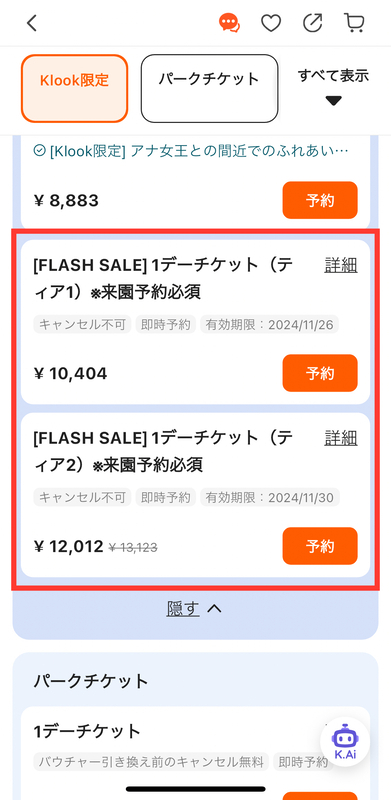The width and height of the screenshot is (391, 800).
Task: Open the アナ女王 Klook限定 package link
Action: (191, 151)
